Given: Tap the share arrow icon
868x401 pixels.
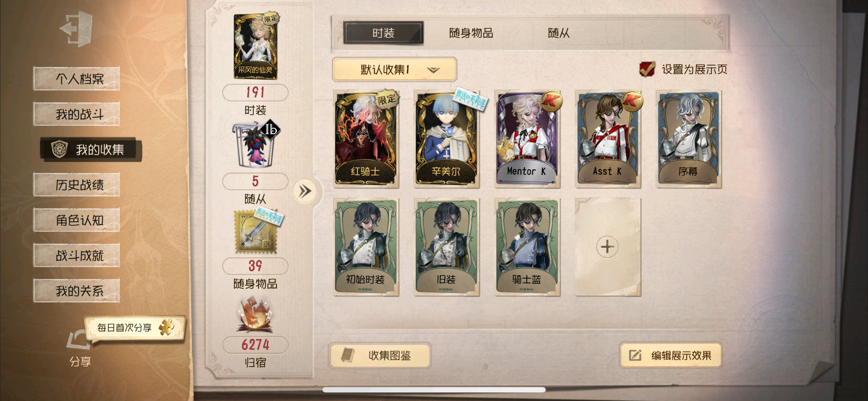Looking at the screenshot, I should 79,339.
